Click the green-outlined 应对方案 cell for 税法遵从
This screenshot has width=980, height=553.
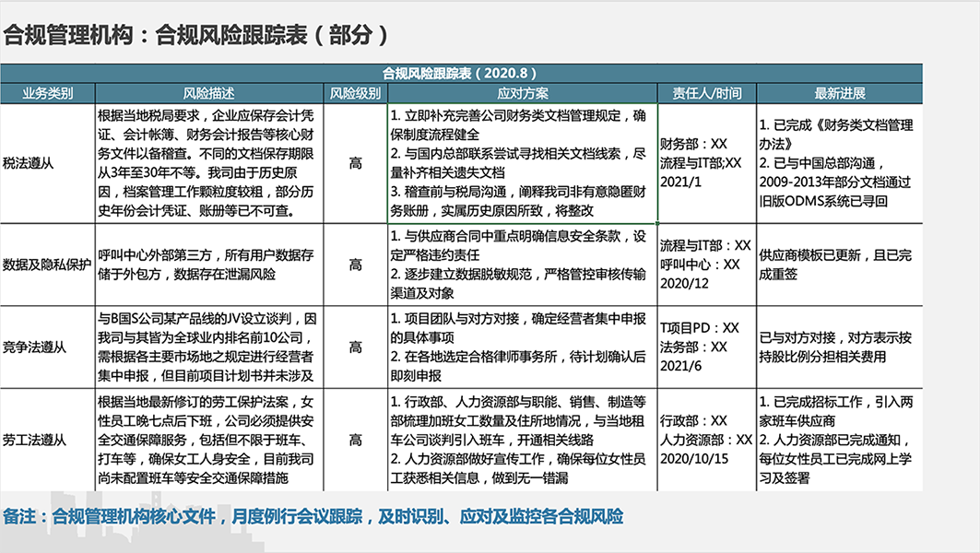(522, 163)
